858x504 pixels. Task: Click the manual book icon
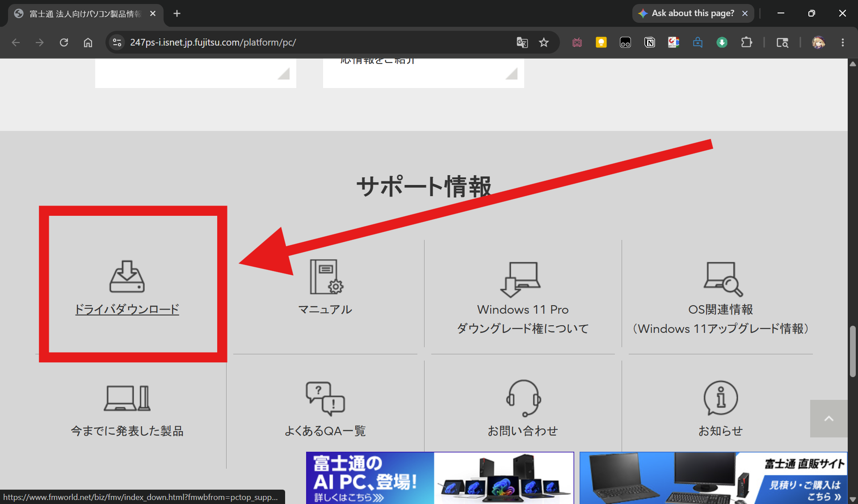pos(326,277)
